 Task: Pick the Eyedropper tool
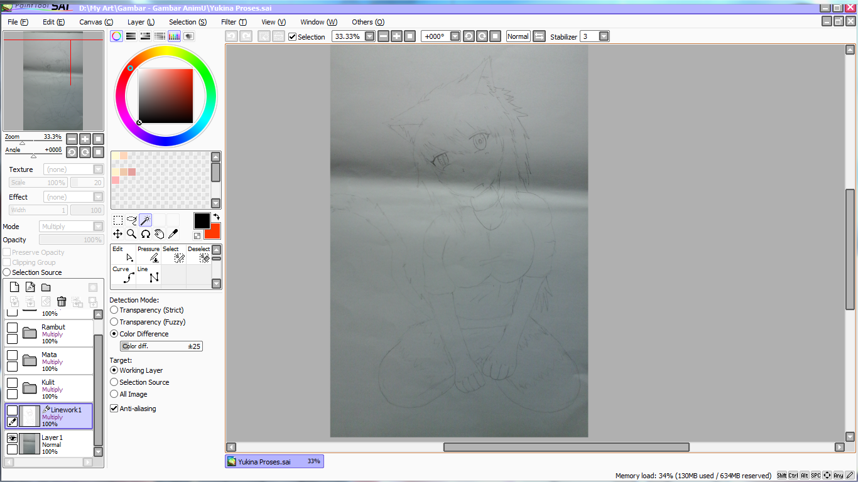(173, 233)
